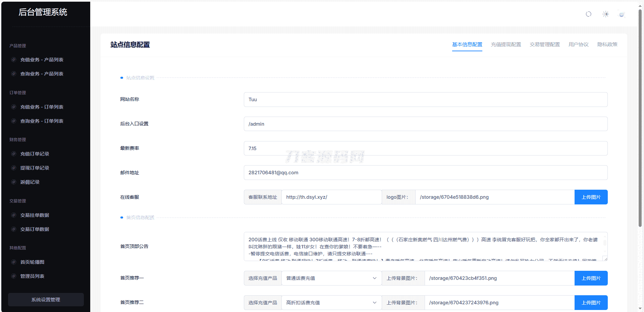
Task: Click the icon beside 充值业务 - 产品列表
Action: tap(13, 59)
